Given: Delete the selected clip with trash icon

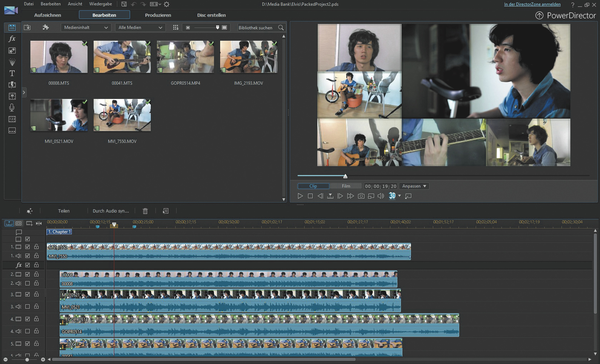Looking at the screenshot, I should [145, 211].
